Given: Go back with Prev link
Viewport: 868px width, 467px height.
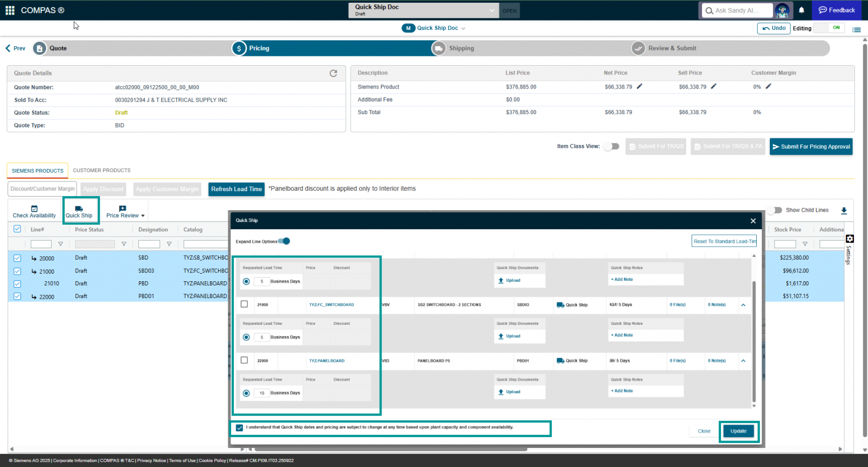Looking at the screenshot, I should pyautogui.click(x=15, y=48).
